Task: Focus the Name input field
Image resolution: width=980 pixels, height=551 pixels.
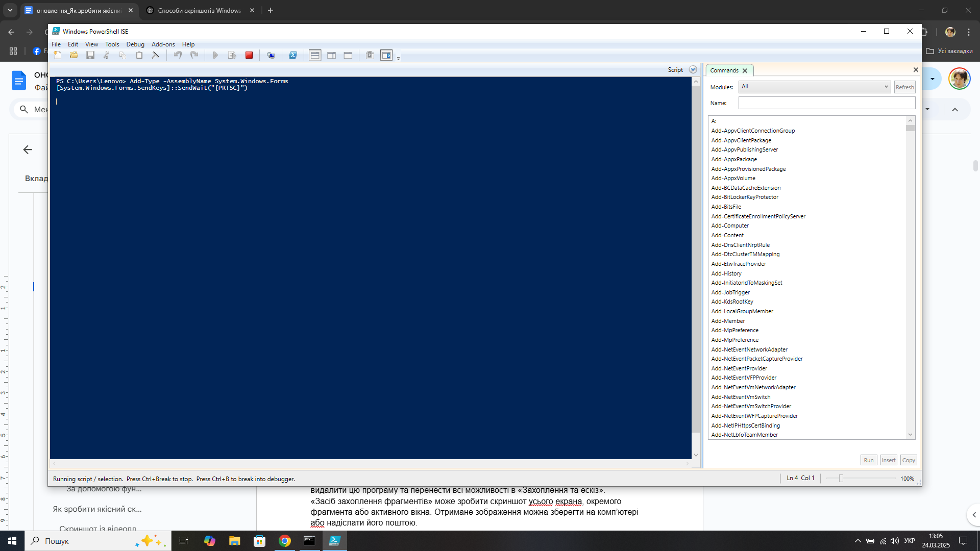Action: pos(827,103)
